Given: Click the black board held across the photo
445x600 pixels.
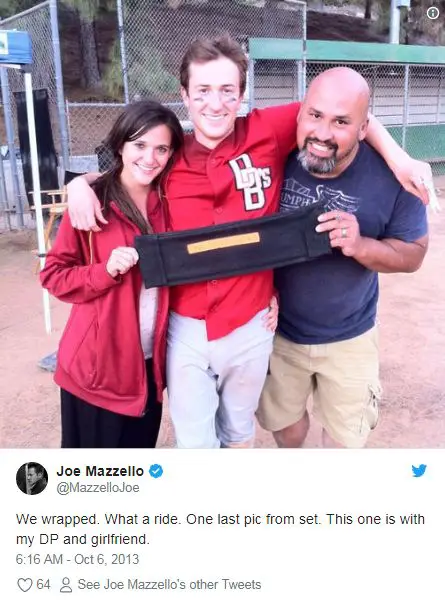Looking at the screenshot, I should [x=232, y=248].
